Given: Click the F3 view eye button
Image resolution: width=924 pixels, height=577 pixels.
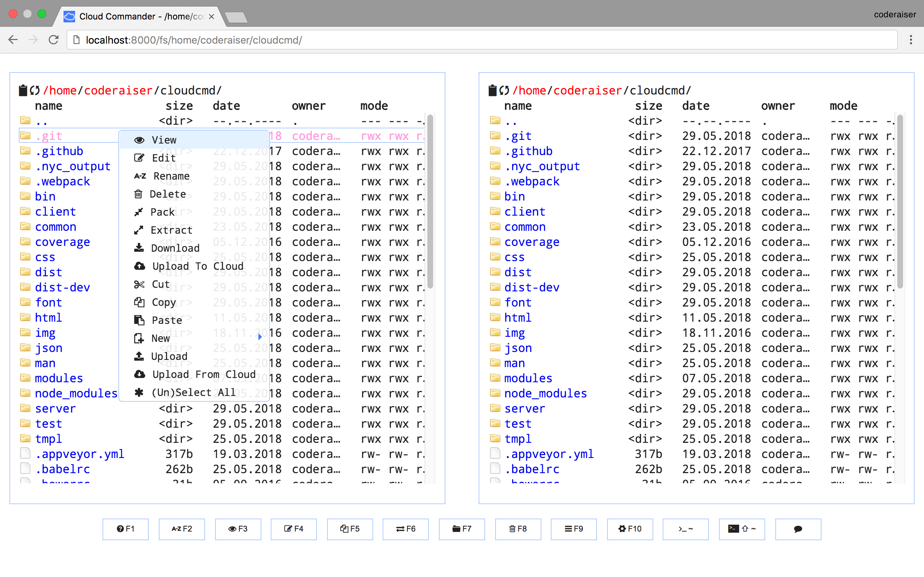Looking at the screenshot, I should [x=238, y=529].
